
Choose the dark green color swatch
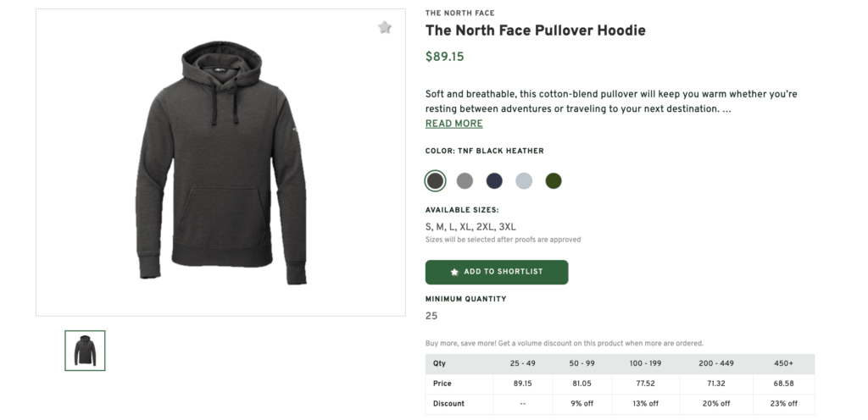[x=554, y=180]
